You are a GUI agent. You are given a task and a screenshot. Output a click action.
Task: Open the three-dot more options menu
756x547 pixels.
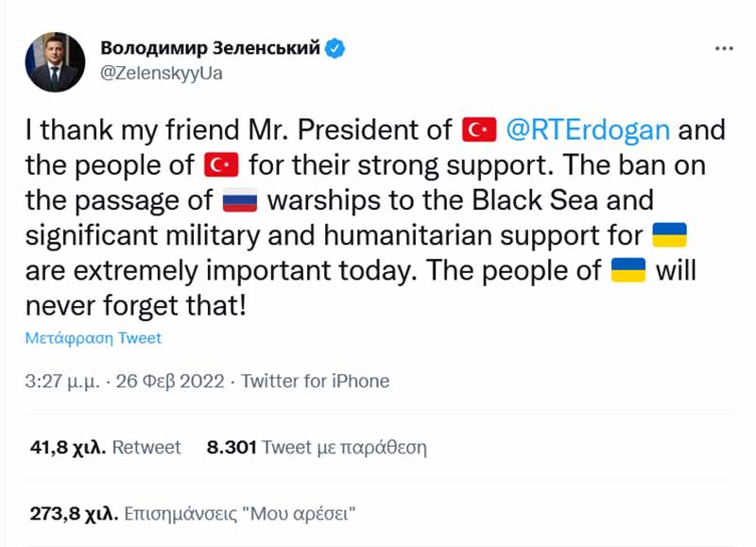coord(724,48)
